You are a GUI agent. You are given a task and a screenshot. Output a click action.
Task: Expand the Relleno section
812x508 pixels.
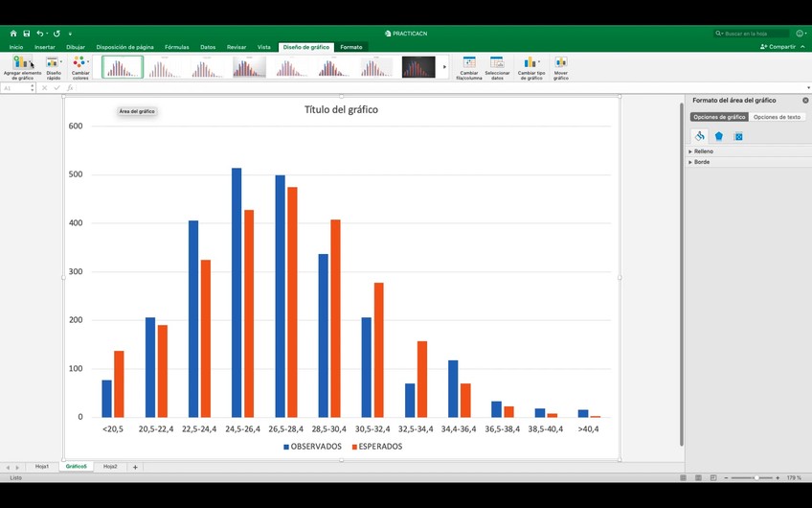click(x=703, y=151)
